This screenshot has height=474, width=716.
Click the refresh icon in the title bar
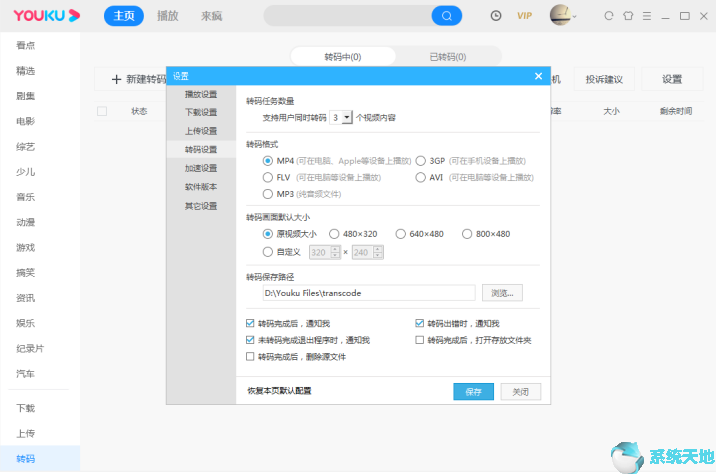pyautogui.click(x=608, y=16)
